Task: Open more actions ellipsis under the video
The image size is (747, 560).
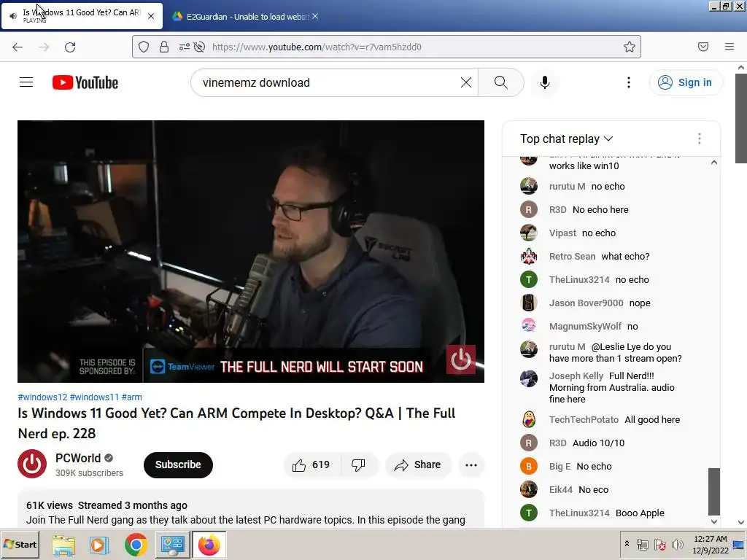Action: [x=471, y=465]
